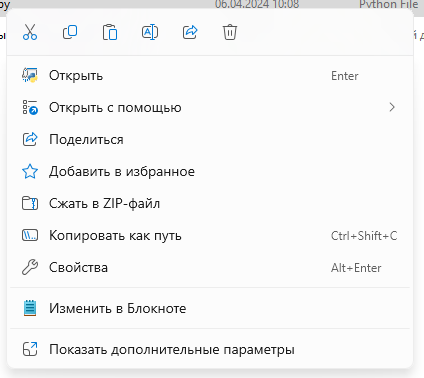
Task: Click the Enter shortcut text
Action: click(x=345, y=76)
